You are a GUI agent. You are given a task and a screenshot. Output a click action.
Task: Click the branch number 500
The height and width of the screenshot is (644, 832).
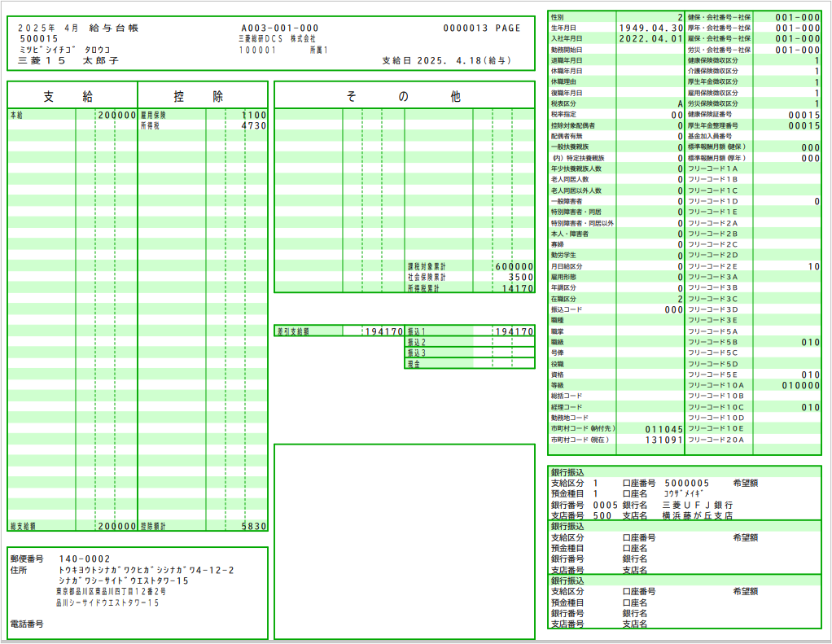click(x=602, y=515)
